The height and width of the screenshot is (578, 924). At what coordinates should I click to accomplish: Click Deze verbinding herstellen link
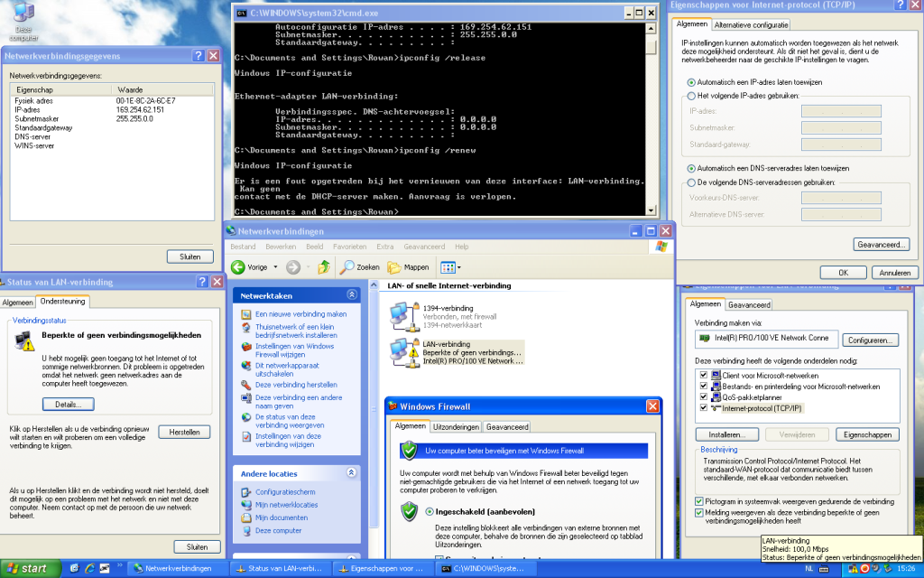coord(296,385)
